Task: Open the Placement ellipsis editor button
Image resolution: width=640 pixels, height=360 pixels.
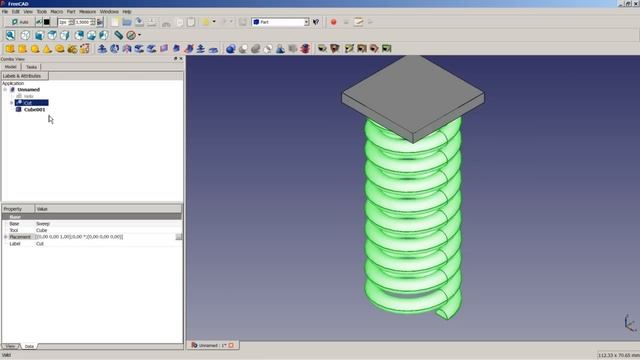Action: coord(179,237)
